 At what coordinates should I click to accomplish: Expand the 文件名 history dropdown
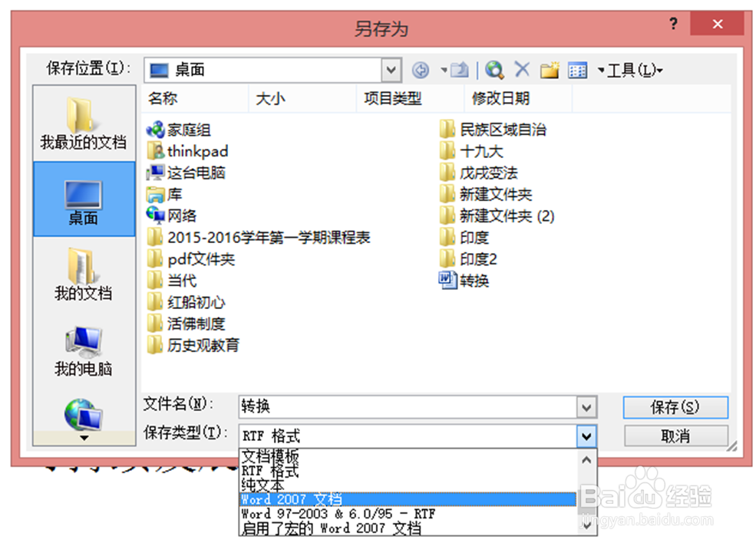pyautogui.click(x=587, y=407)
